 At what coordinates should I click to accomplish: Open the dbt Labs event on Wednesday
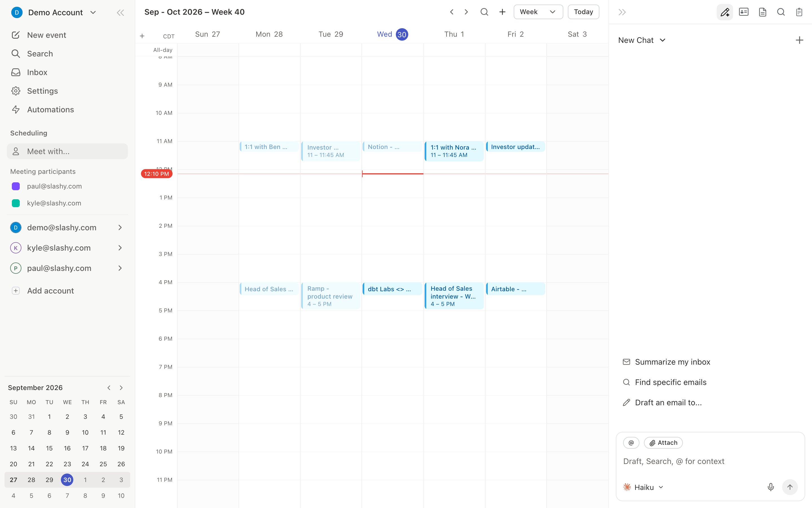pyautogui.click(x=392, y=289)
